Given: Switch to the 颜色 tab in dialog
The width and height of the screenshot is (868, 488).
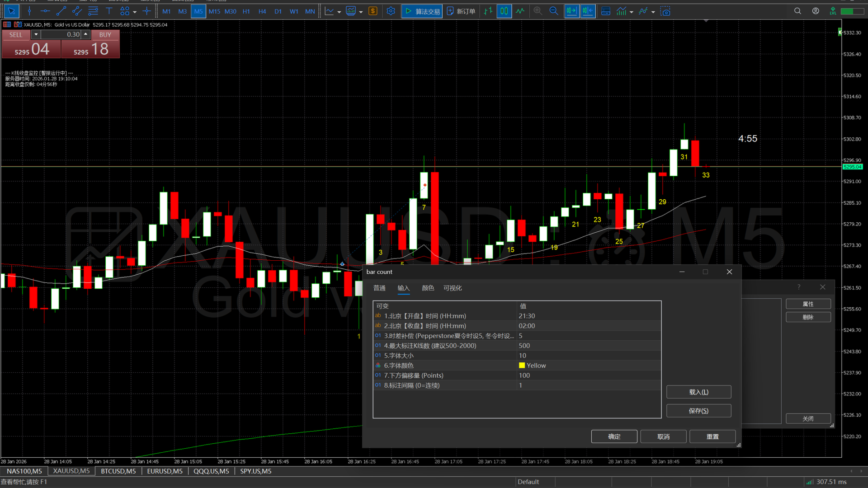Looking at the screenshot, I should (428, 288).
